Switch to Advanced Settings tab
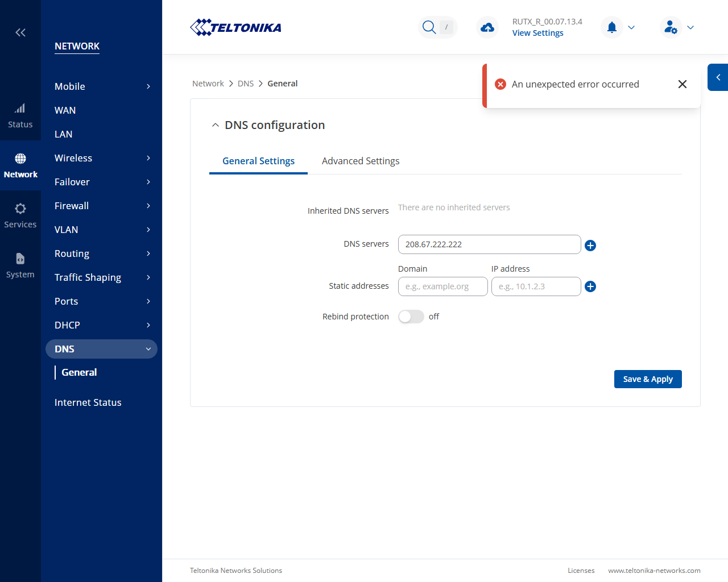Image resolution: width=728 pixels, height=582 pixels. pyautogui.click(x=361, y=161)
